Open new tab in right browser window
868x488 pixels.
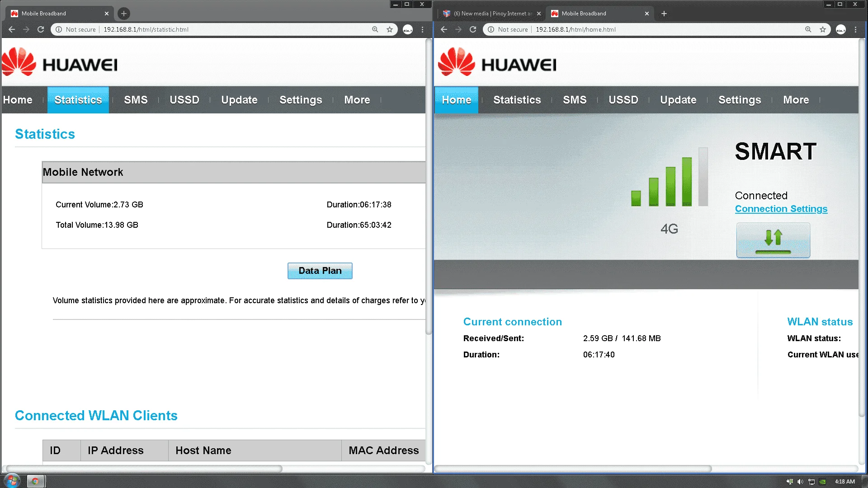[664, 14]
